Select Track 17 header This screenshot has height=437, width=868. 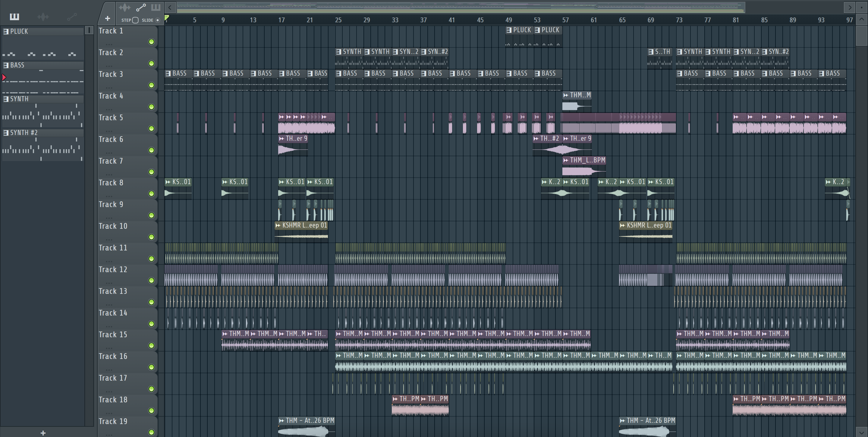(127, 383)
